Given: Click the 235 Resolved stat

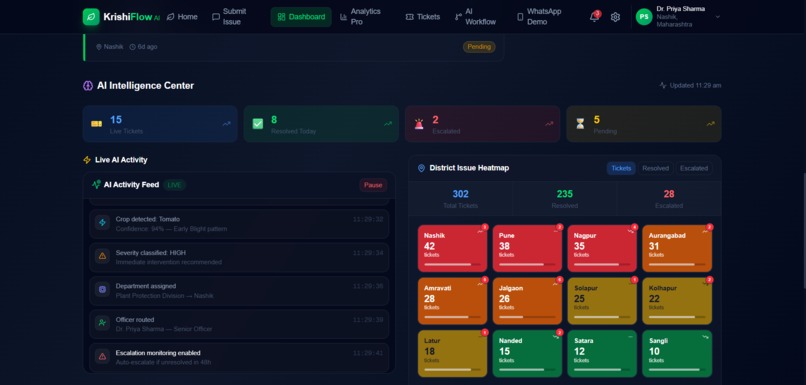Looking at the screenshot, I should 564,198.
